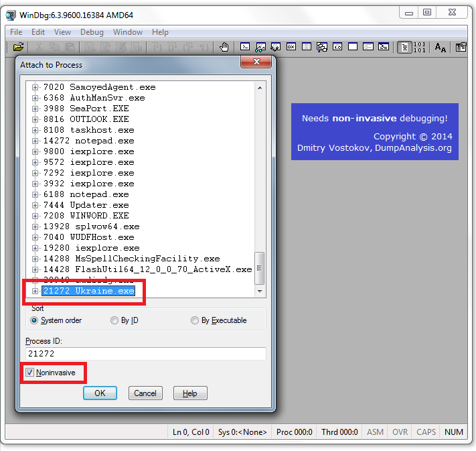The height and width of the screenshot is (451, 476).
Task: Expand the 7444 Updater.exe node
Action: pyautogui.click(x=35, y=205)
